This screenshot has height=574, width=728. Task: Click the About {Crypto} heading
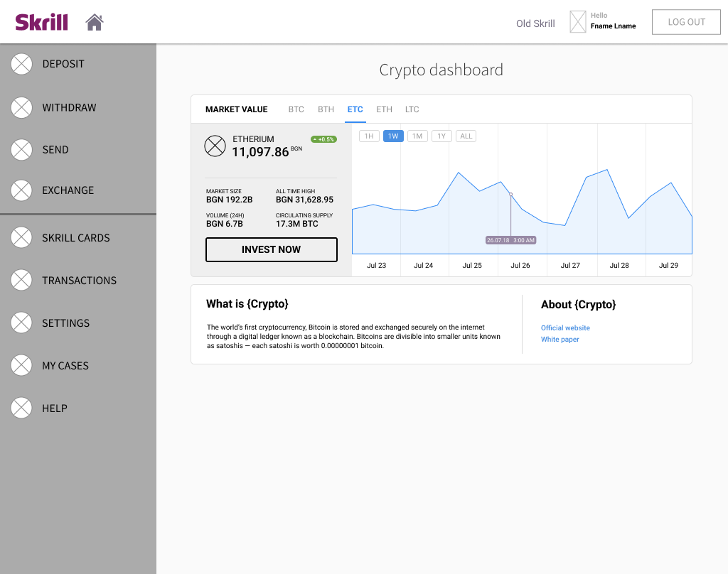pos(578,305)
